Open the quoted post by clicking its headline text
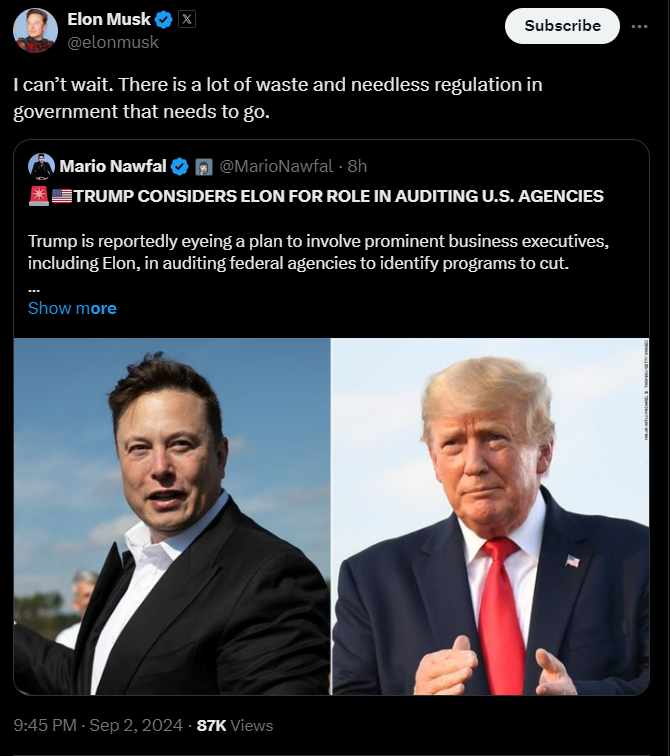The width and height of the screenshot is (670, 756). [x=339, y=196]
